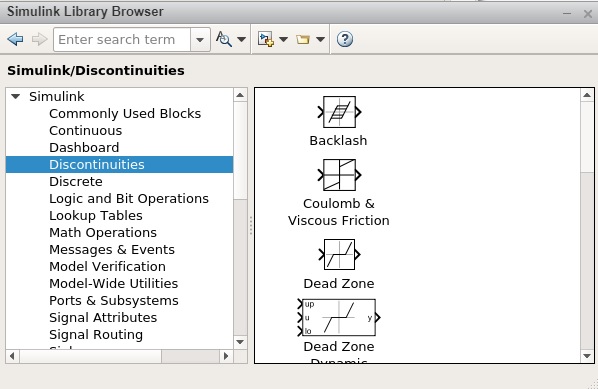
Task: Click the Coulomb & Viscous Friction label
Action: click(339, 212)
